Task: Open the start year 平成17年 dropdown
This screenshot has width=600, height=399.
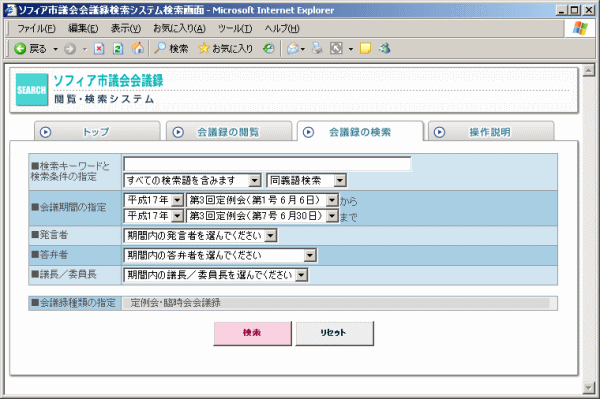Action: point(177,200)
